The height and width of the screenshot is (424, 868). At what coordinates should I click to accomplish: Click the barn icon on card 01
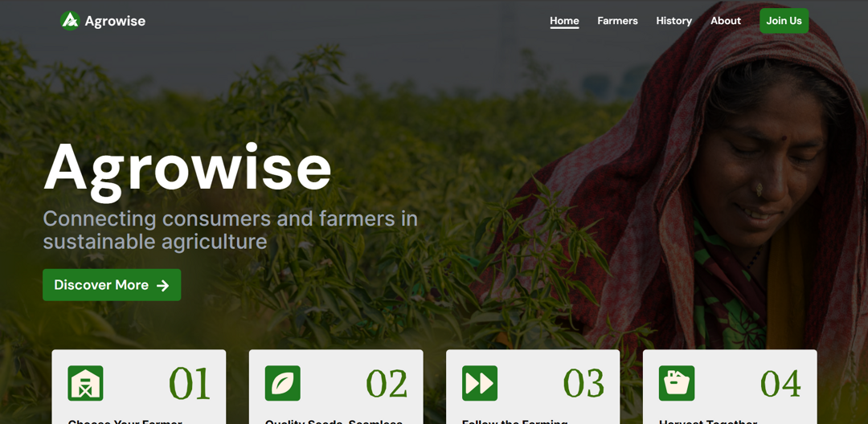click(x=85, y=383)
